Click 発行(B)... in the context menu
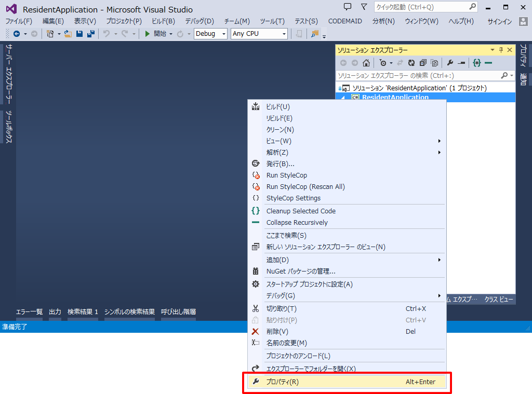Viewport: 532px width, 394px height. [347, 164]
